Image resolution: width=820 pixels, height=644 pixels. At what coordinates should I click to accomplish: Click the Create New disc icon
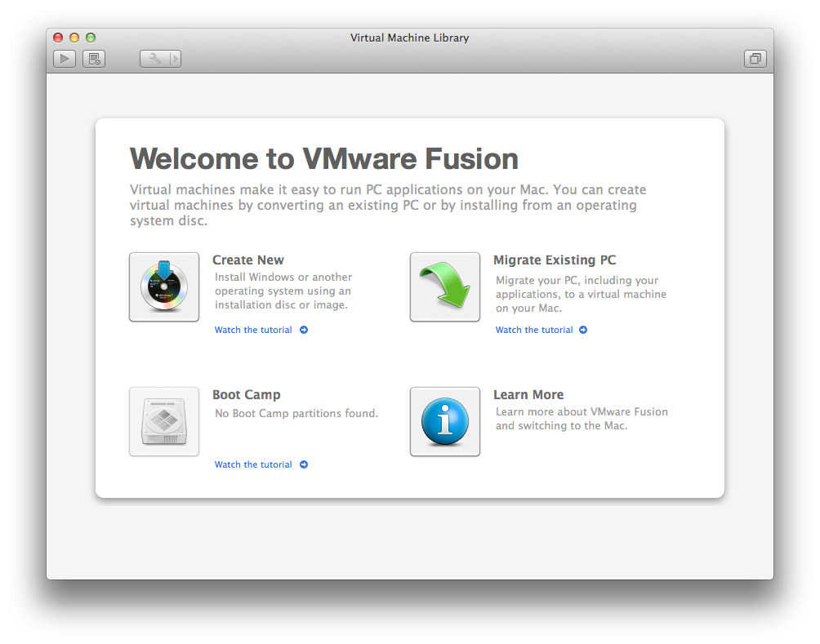pyautogui.click(x=164, y=286)
